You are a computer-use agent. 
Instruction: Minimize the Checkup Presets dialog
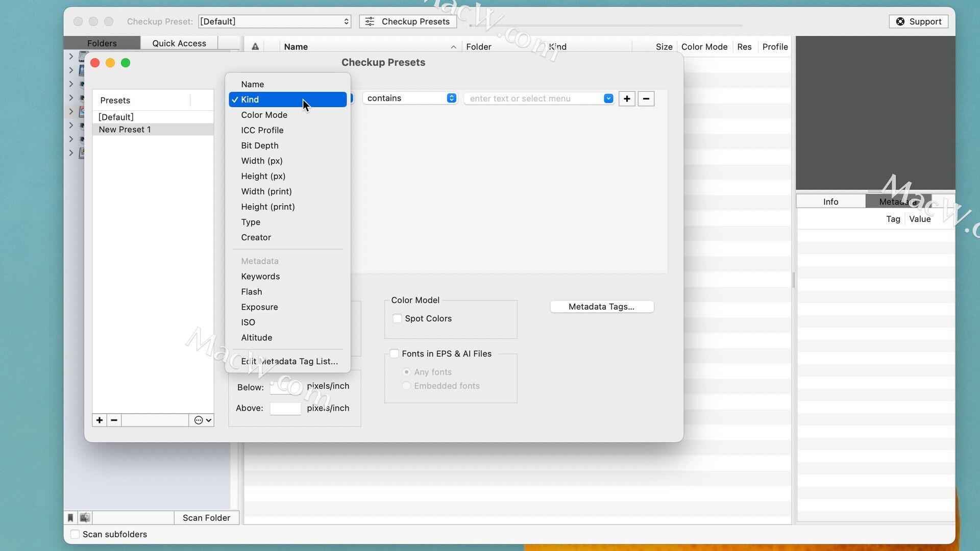[x=110, y=63]
